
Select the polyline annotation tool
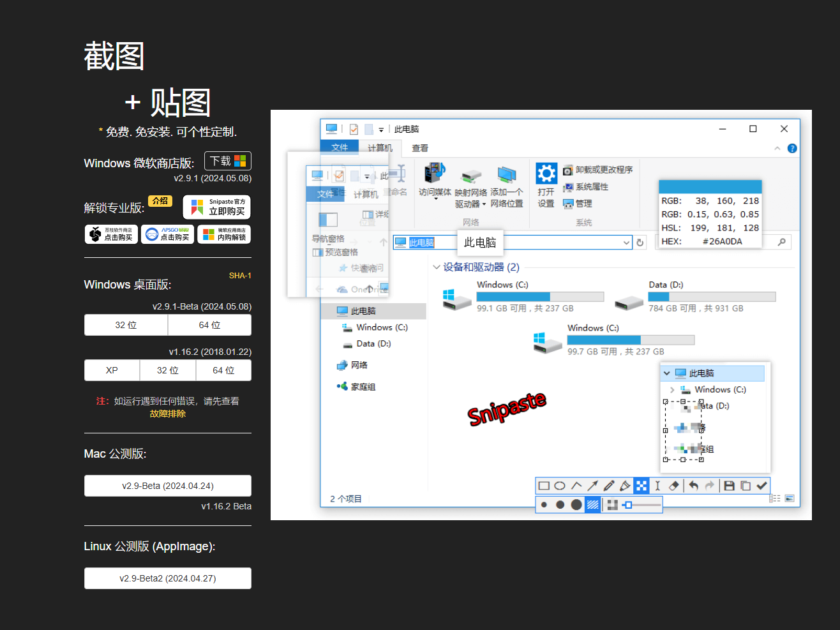(576, 486)
